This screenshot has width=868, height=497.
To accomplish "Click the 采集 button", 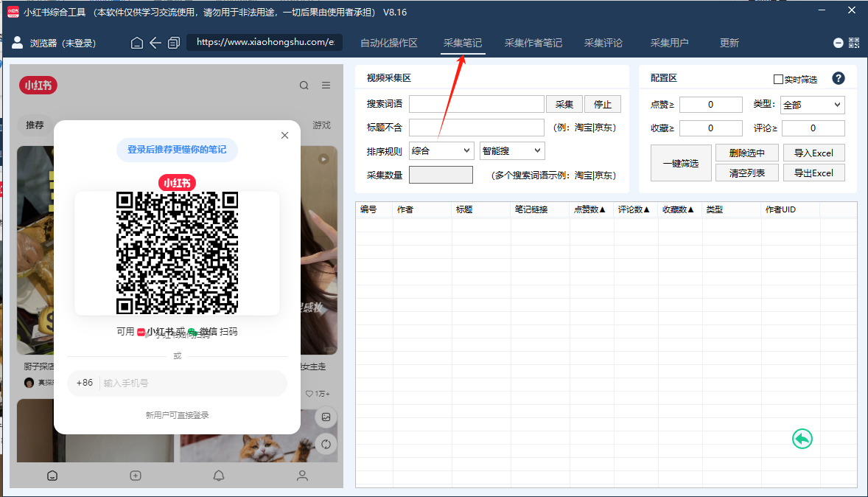I will click(564, 104).
